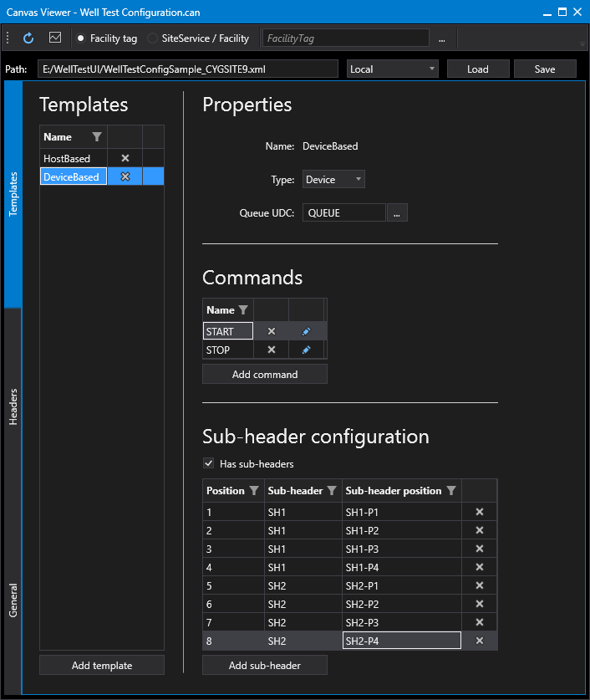Screen dimensions: 590x700
Task: Filter Templates by Name column
Action: point(97,136)
